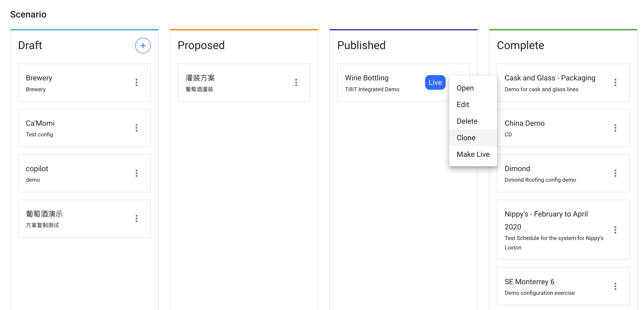Viewport: 644px width, 310px height.
Task: Click the three-dot menu on China Demo
Action: [x=615, y=128]
